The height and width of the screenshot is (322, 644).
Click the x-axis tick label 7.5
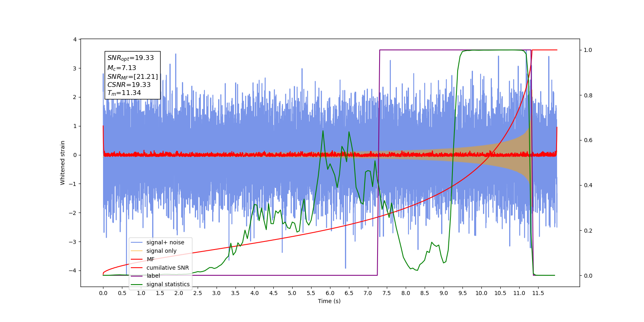(x=387, y=293)
